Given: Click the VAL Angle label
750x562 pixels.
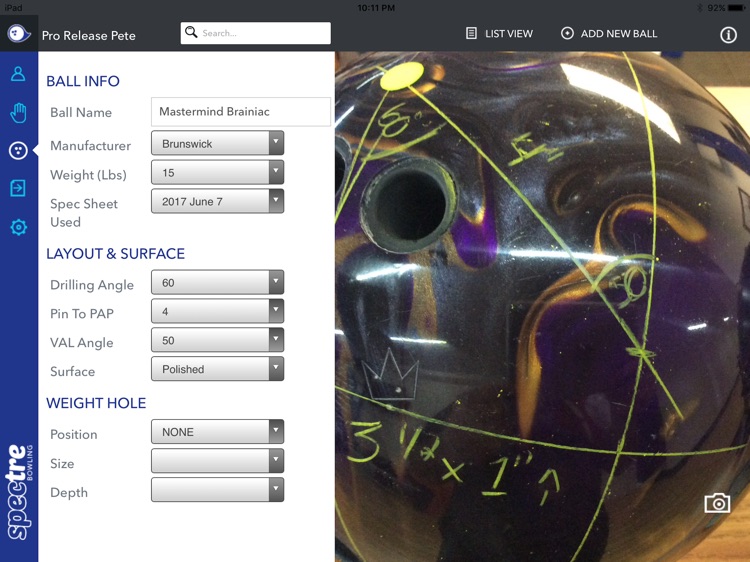Looking at the screenshot, I should coord(82,343).
